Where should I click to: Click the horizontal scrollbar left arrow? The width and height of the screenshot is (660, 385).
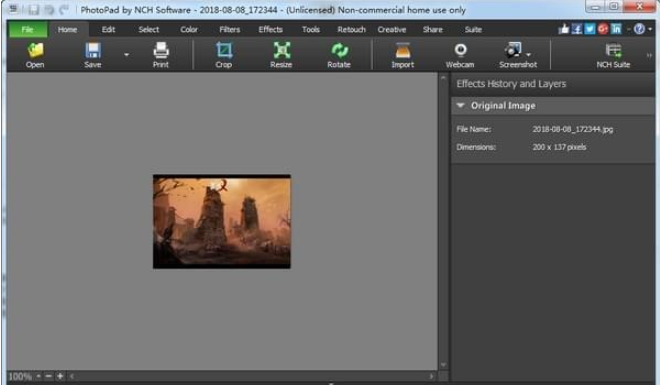(x=72, y=376)
